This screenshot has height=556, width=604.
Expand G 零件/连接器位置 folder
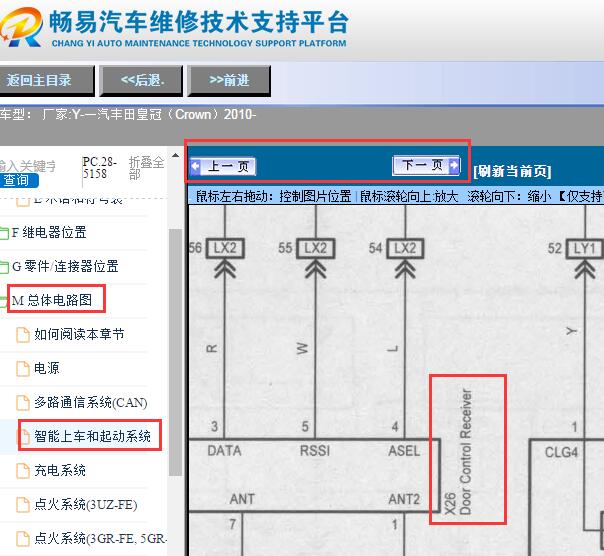pos(65,266)
